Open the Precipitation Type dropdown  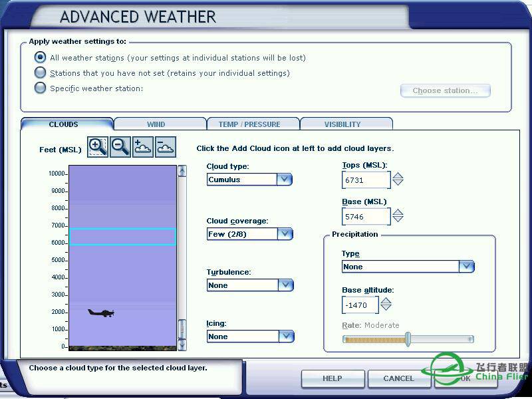[467, 267]
